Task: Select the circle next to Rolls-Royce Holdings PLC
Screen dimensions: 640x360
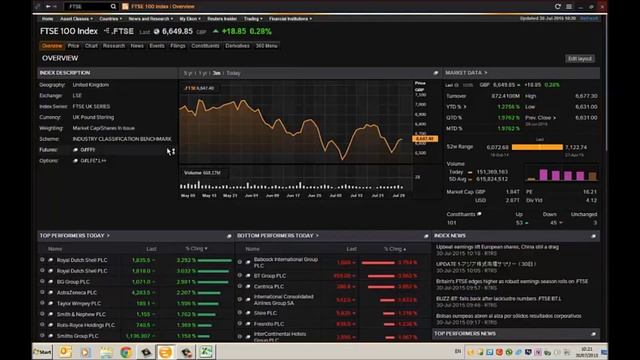Action: tap(42, 324)
